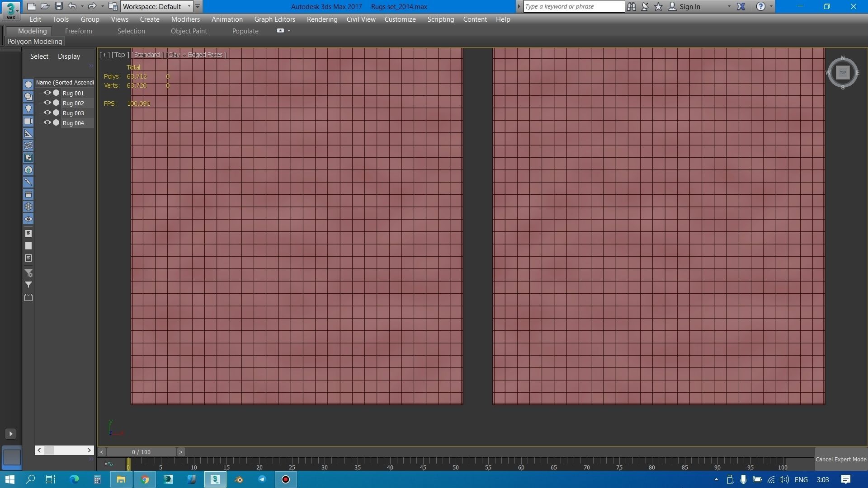
Task: Hide Rug 001 using its eye icon
Action: (x=47, y=93)
